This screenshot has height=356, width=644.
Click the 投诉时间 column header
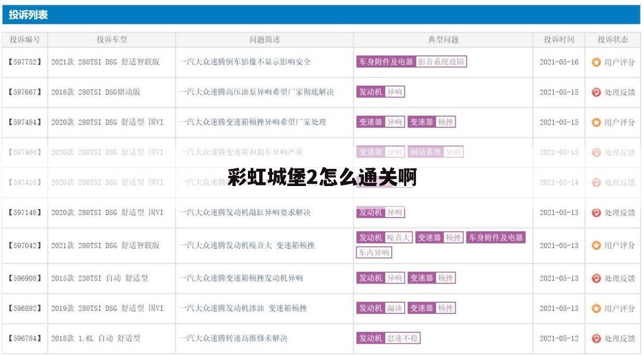coord(559,40)
